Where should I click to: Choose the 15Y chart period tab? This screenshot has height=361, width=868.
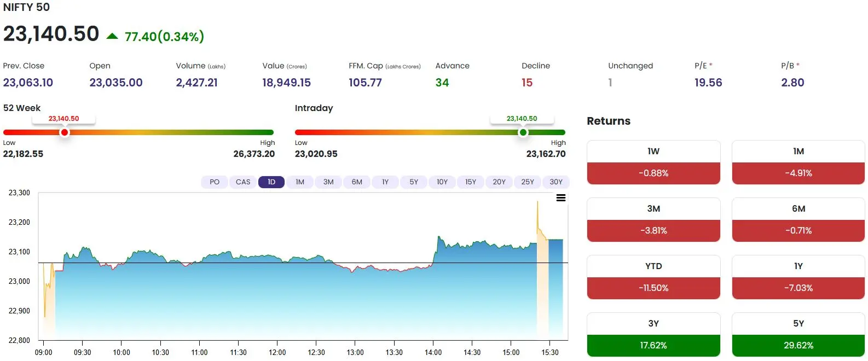tap(471, 182)
